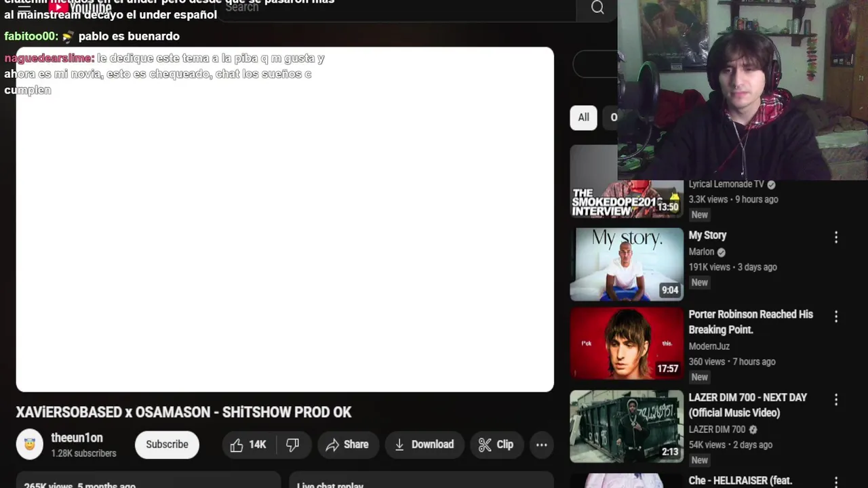
Task: Click the My Story video title
Action: (x=707, y=235)
